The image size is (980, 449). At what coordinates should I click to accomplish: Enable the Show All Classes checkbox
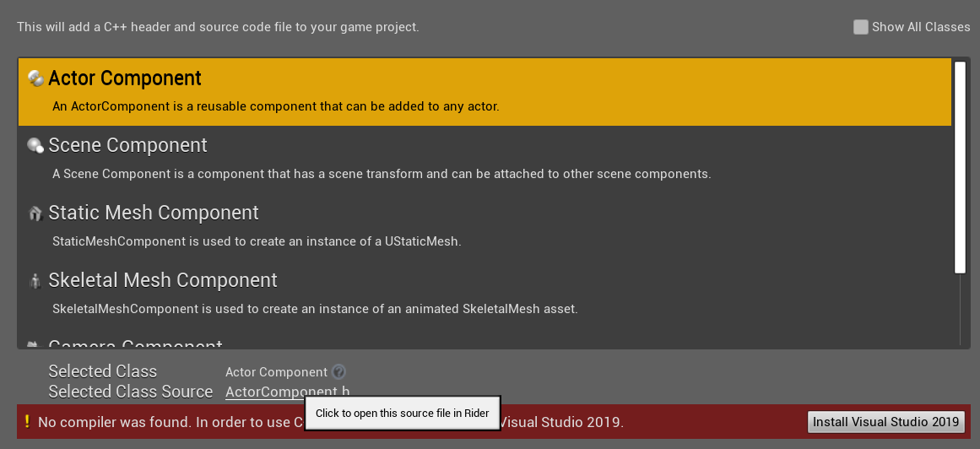(860, 27)
